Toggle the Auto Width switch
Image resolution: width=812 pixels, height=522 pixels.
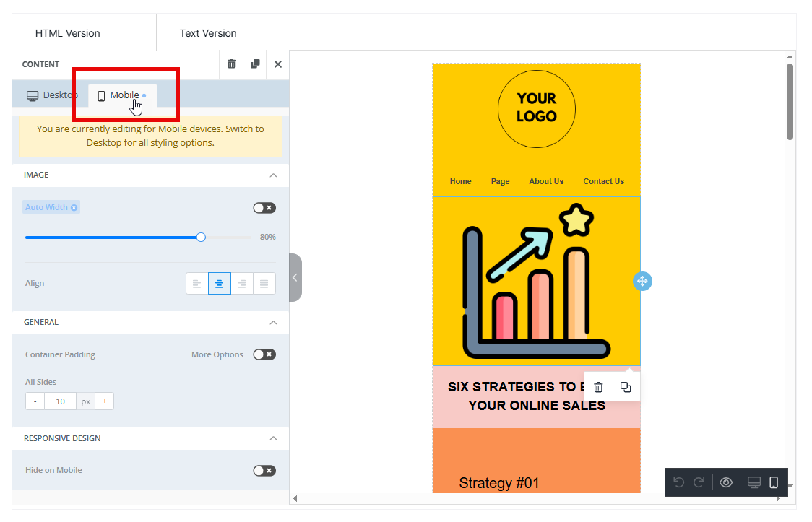coord(264,208)
